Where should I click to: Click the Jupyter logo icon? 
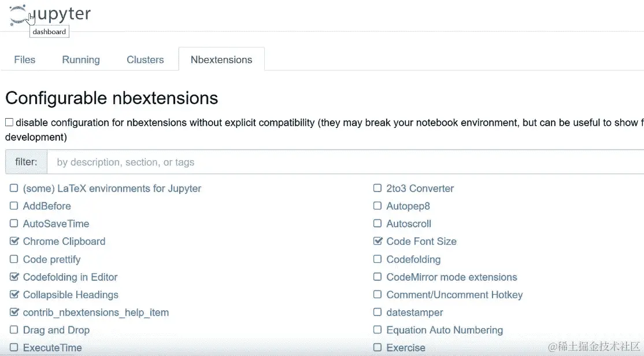coord(18,14)
